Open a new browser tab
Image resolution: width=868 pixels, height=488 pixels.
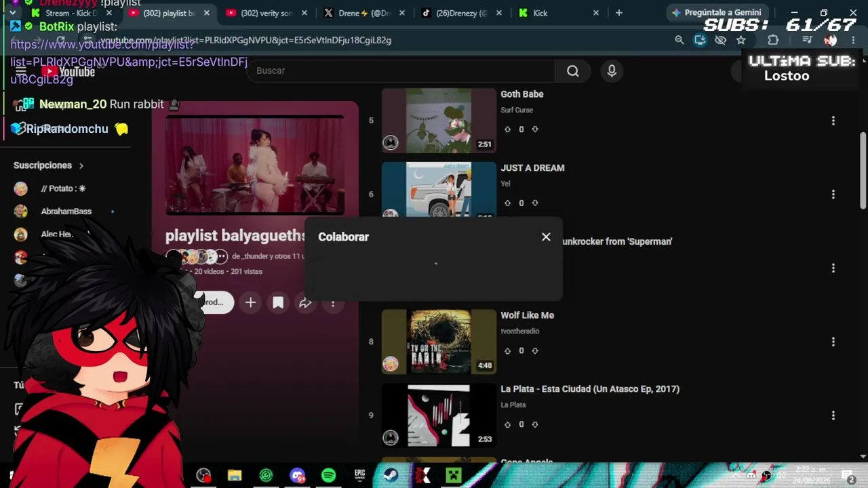coord(618,13)
